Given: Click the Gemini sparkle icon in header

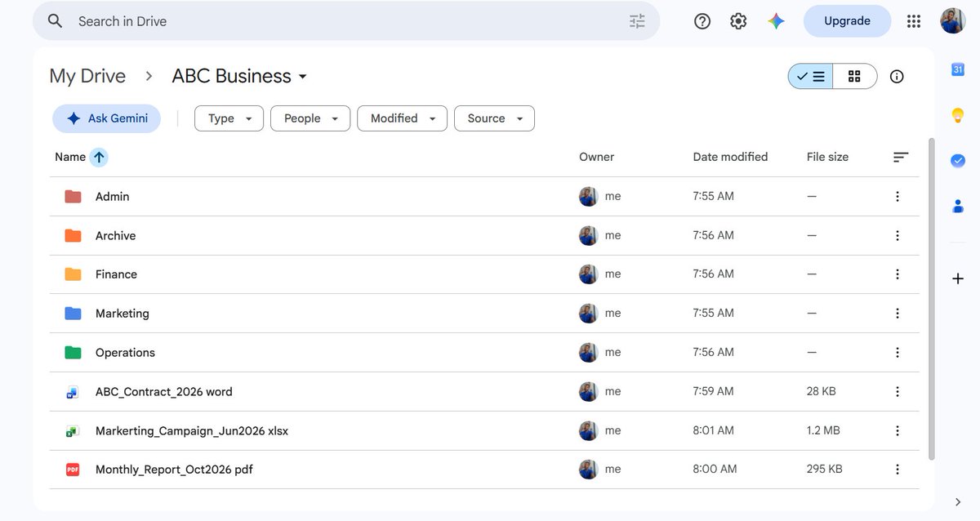Looking at the screenshot, I should point(776,21).
